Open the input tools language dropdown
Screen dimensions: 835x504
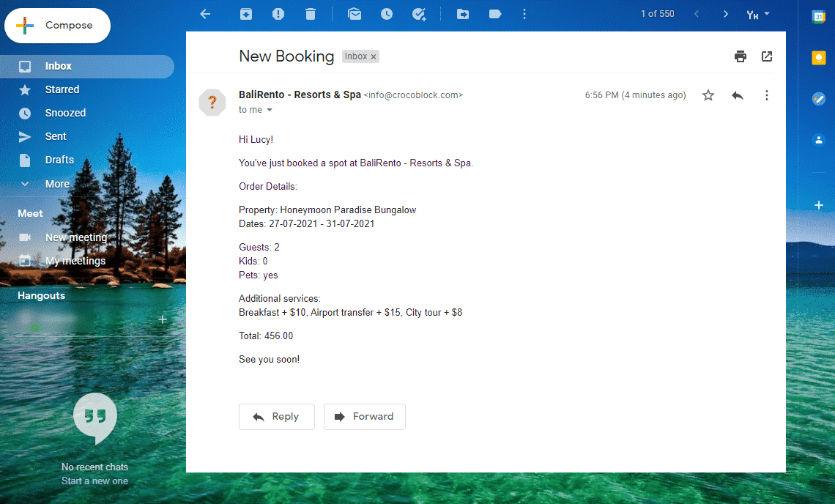tap(758, 15)
